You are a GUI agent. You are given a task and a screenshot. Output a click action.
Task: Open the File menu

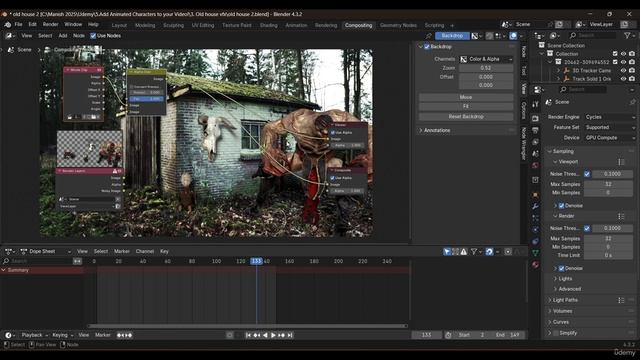coord(18,24)
